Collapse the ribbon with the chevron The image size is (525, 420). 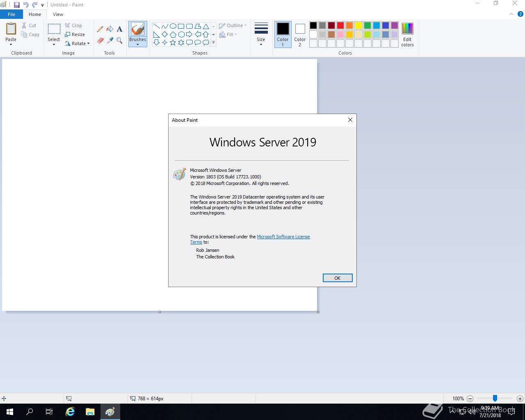(x=511, y=14)
